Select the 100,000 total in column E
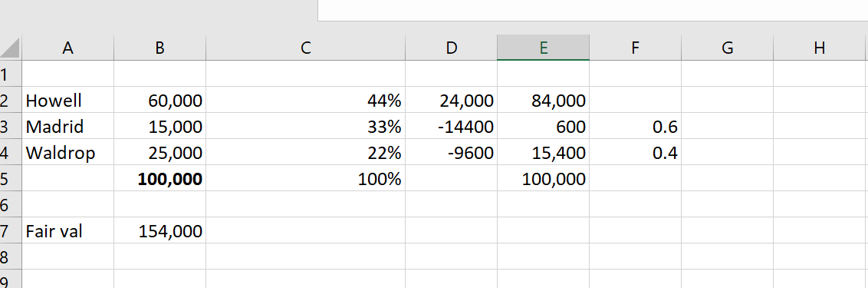 point(543,178)
